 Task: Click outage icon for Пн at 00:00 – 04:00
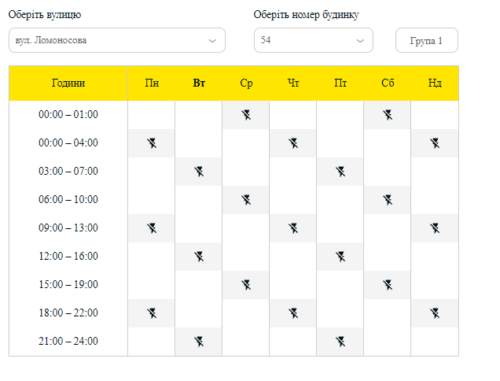152,143
